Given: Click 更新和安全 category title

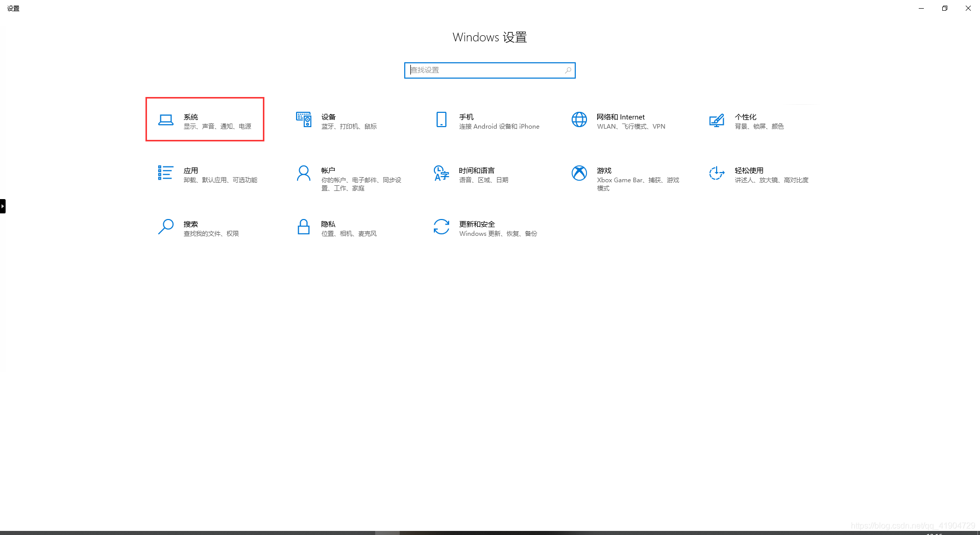Looking at the screenshot, I should coord(477,224).
